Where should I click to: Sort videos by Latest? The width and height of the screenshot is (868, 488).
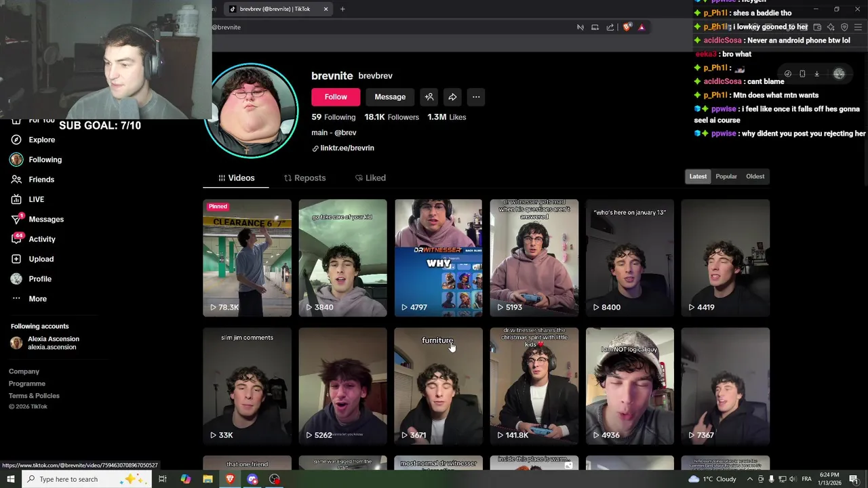[698, 176]
